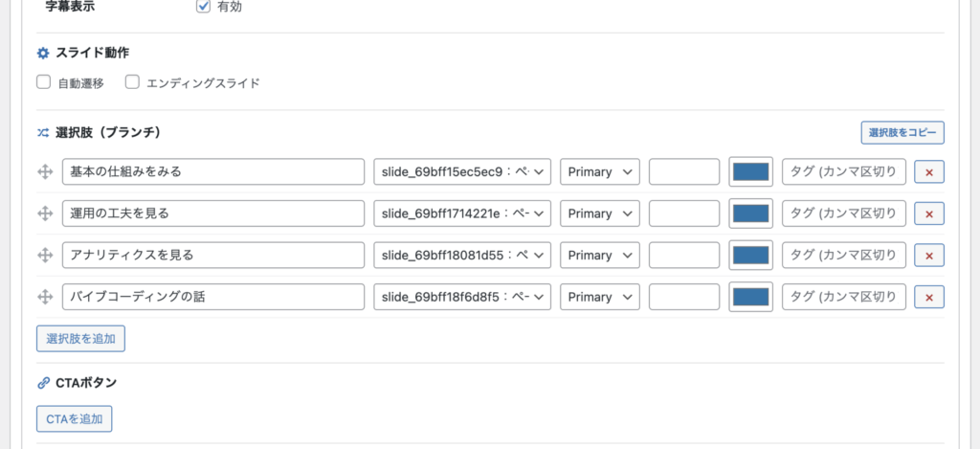
Task: Remove the バイブコーディングの話 branch with red X
Action: point(929,298)
